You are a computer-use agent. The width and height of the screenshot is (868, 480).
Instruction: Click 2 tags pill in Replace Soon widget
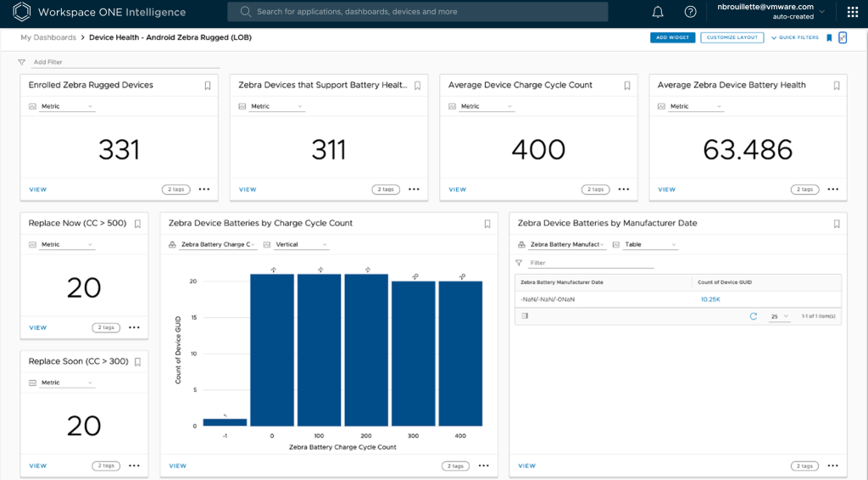106,466
